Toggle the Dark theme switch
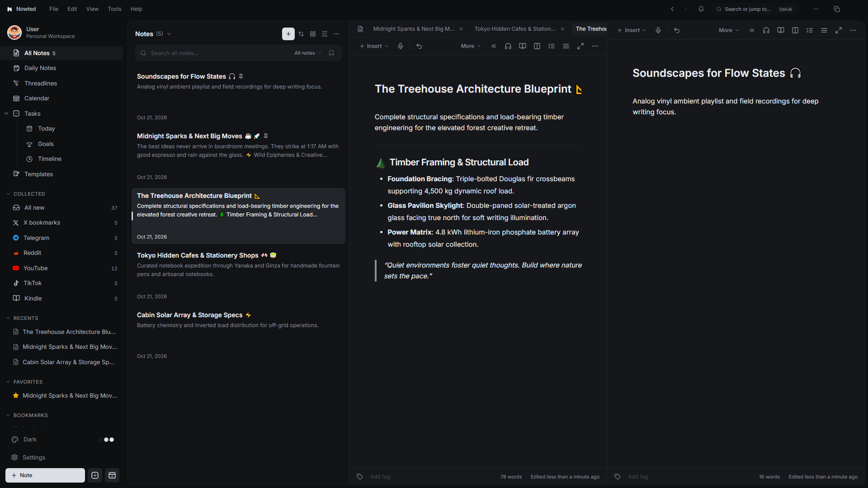Image resolution: width=868 pixels, height=488 pixels. (107, 440)
